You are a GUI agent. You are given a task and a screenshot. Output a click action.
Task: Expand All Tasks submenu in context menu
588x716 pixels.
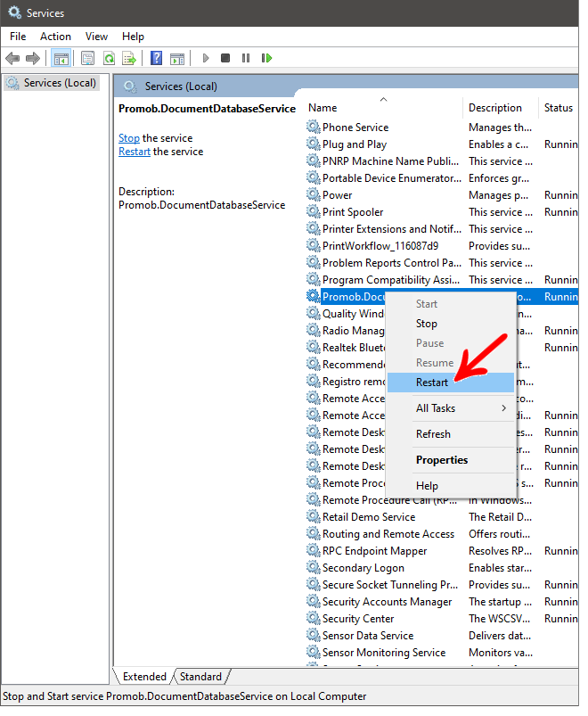(451, 408)
